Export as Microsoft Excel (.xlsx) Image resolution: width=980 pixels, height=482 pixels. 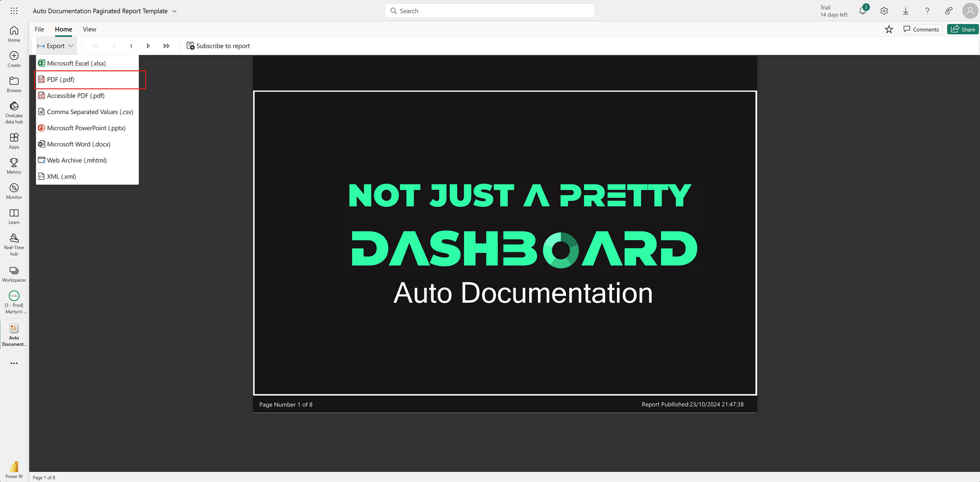[87, 63]
